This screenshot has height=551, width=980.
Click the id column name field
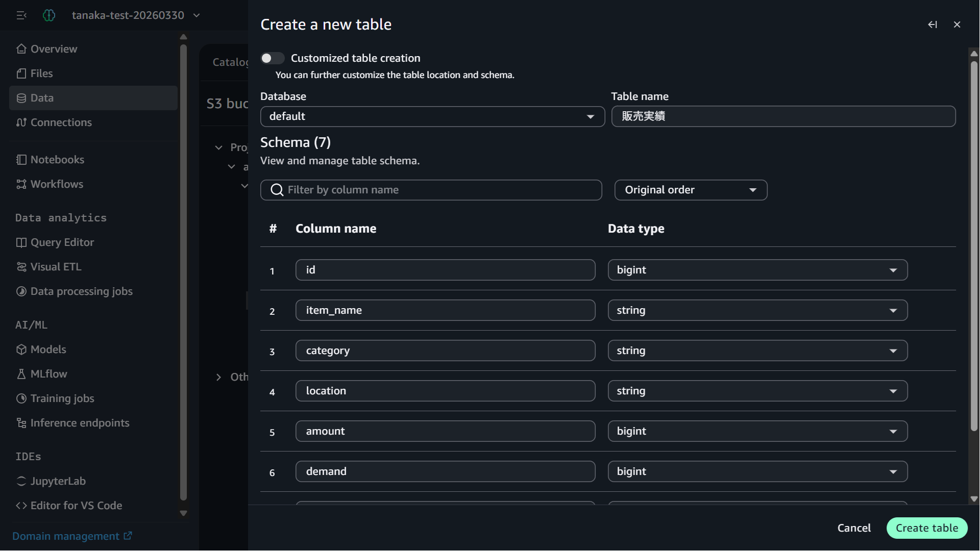tap(445, 270)
